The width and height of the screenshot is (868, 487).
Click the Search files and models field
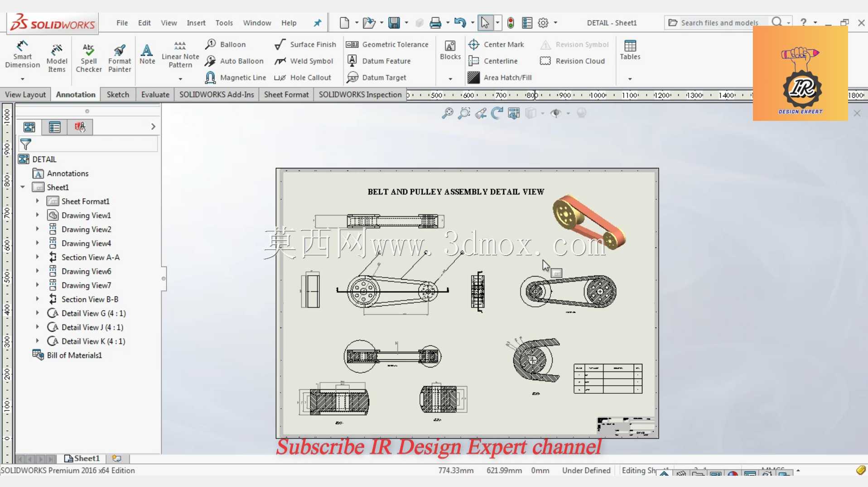[719, 23]
